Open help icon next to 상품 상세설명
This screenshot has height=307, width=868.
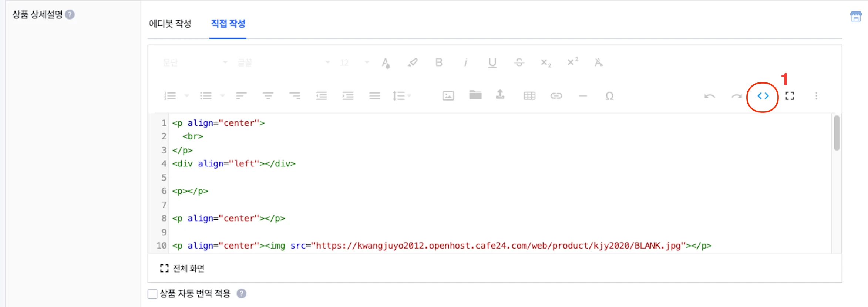pyautogui.click(x=70, y=14)
